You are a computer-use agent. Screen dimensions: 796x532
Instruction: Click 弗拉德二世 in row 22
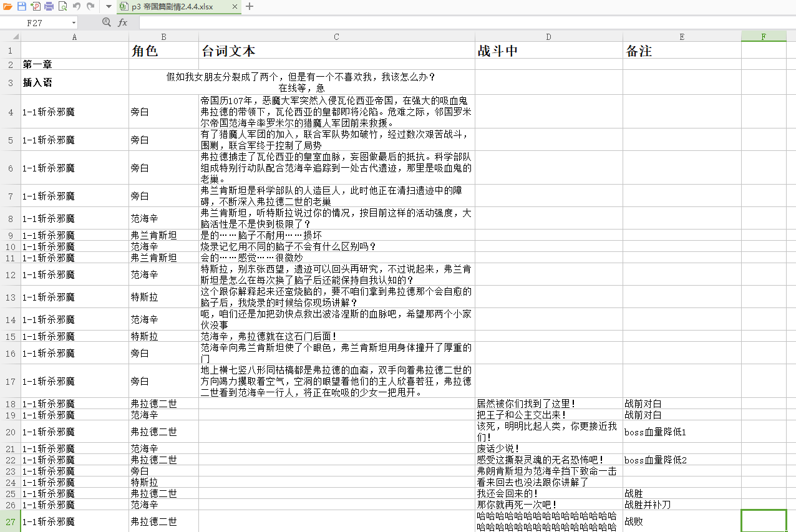pyautogui.click(x=164, y=460)
